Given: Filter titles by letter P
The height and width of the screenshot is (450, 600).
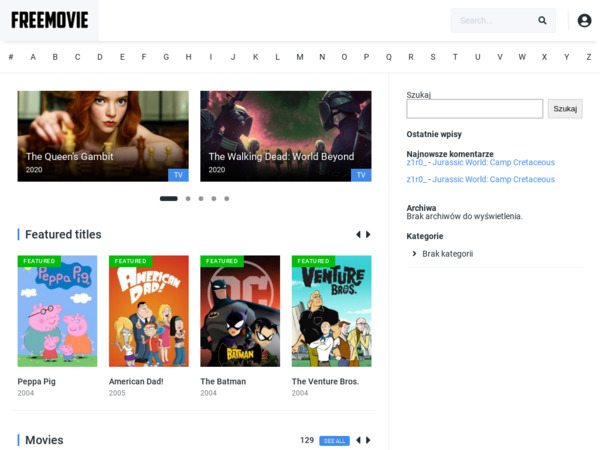Looking at the screenshot, I should click(366, 57).
